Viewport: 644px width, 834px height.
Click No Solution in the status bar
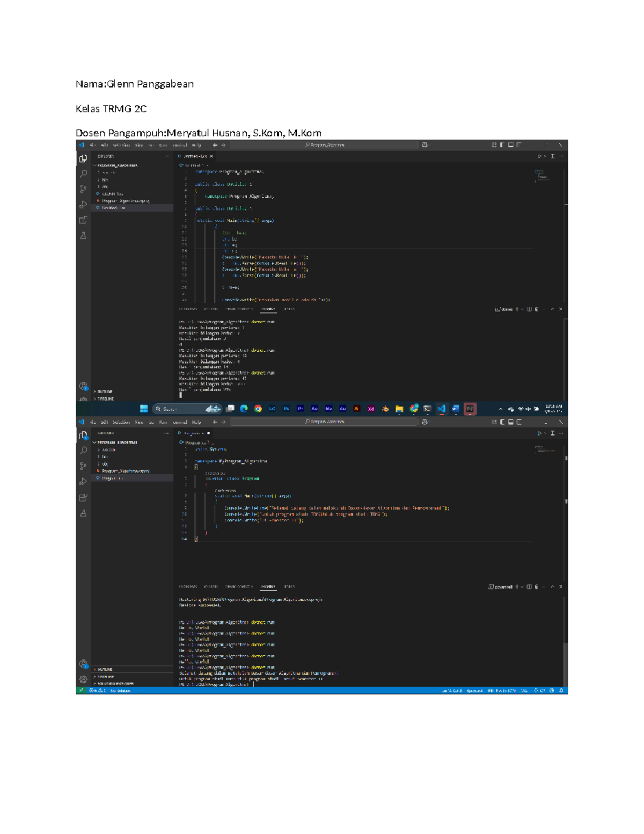120,691
